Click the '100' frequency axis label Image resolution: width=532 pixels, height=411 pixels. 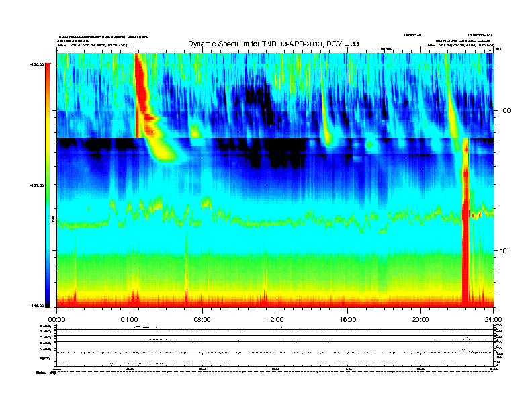click(x=505, y=111)
